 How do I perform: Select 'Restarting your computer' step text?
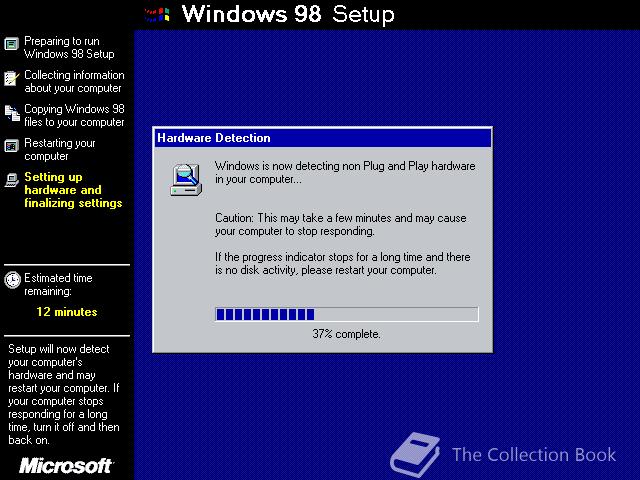60,149
